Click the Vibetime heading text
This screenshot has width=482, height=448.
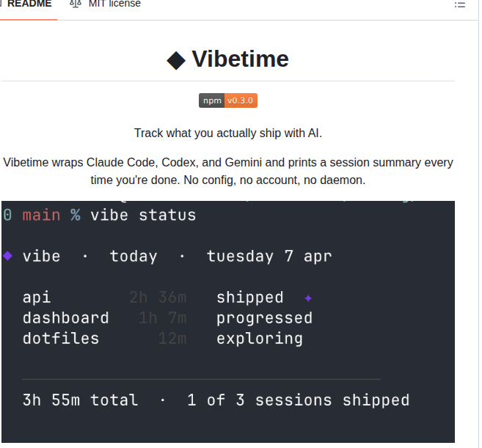pos(241,59)
